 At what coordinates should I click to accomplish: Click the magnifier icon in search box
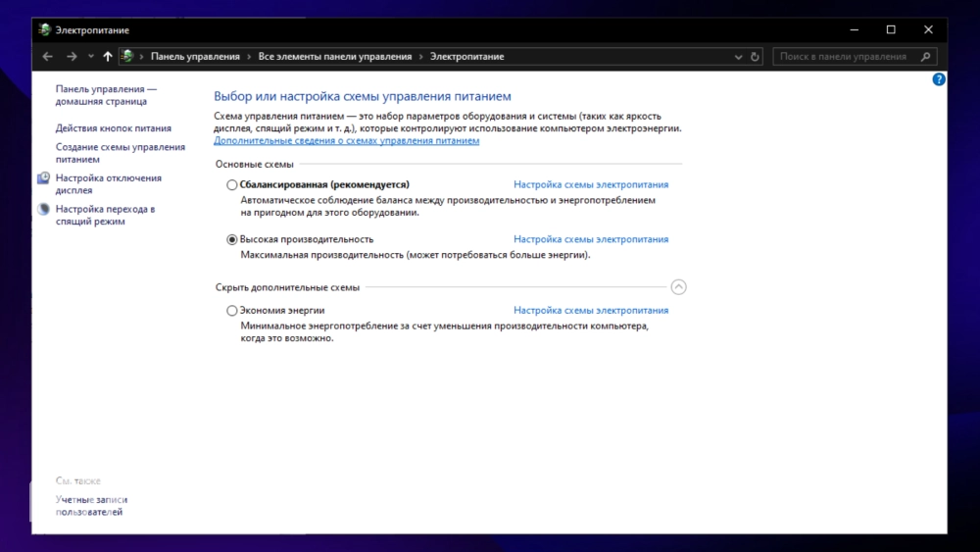click(x=926, y=56)
